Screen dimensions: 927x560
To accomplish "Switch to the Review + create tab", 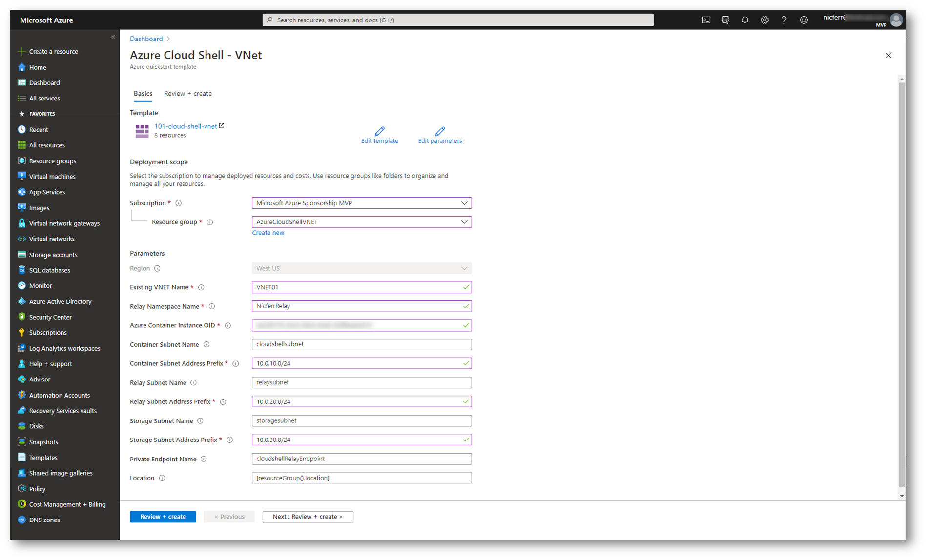I will (188, 94).
